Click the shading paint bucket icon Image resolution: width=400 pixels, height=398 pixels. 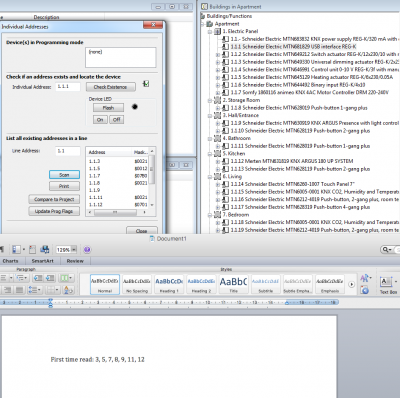click(x=68, y=290)
